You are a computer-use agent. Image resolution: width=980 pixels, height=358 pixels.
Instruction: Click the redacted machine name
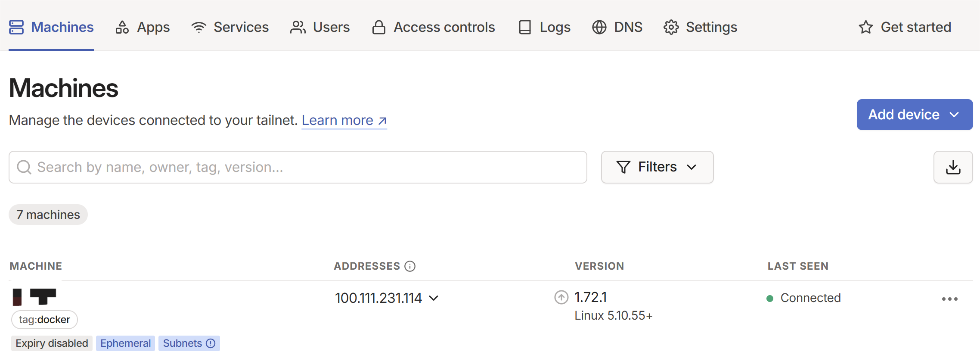(x=34, y=297)
